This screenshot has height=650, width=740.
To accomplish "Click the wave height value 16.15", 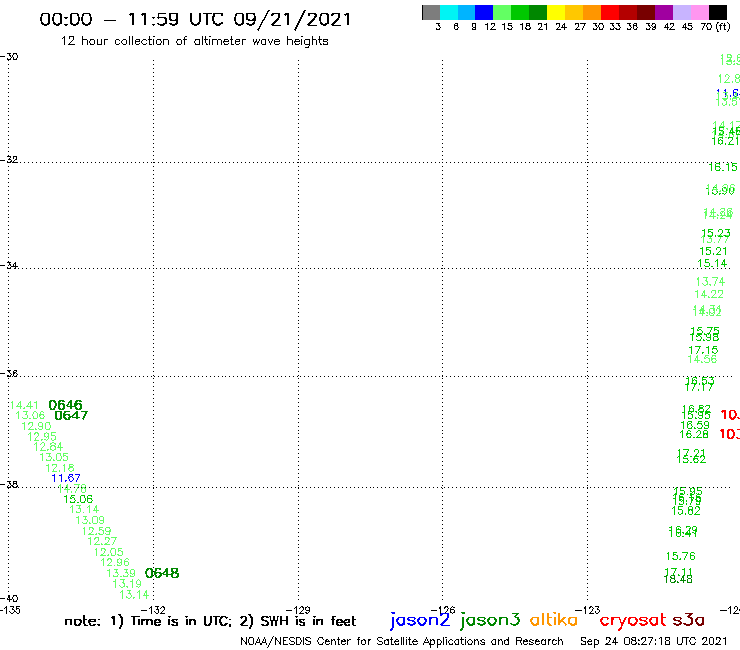I will [723, 167].
